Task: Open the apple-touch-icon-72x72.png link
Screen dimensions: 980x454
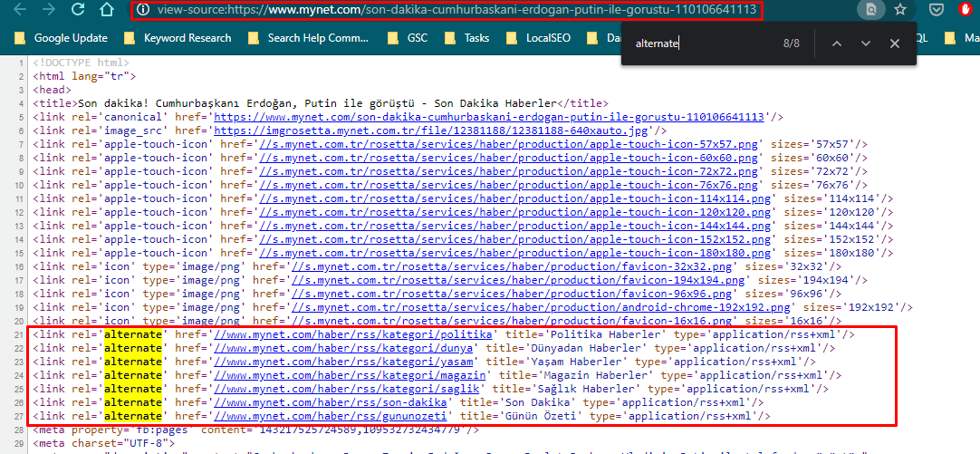Action: click(509, 171)
